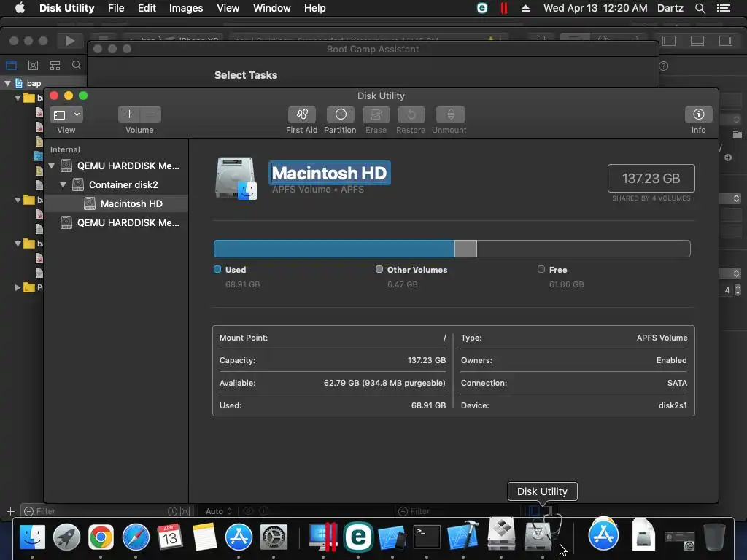Viewport: 747px width, 560px height.
Task: Open Trash from the Dock
Action: click(713, 537)
